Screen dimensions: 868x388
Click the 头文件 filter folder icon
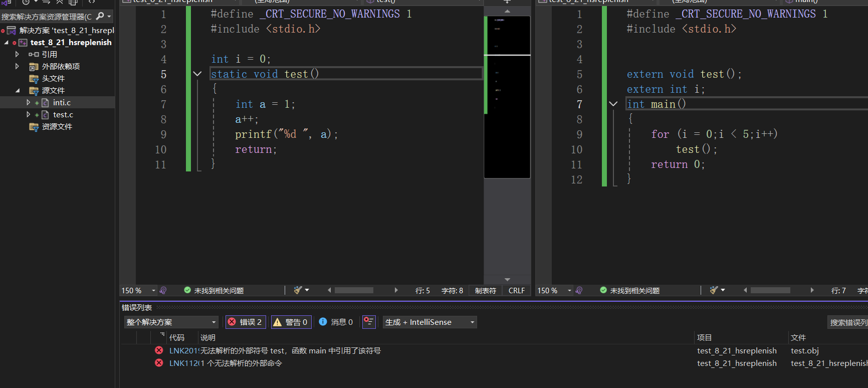pos(34,79)
